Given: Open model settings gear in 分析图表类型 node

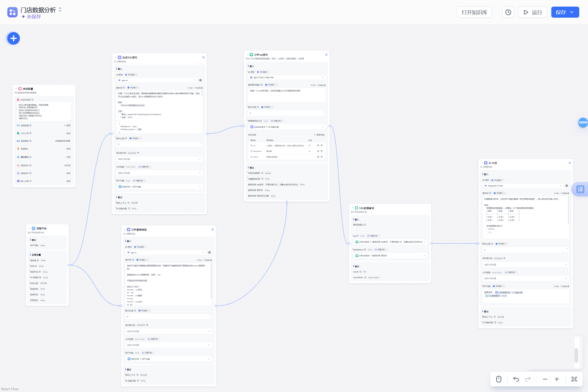Looking at the screenshot, I should tap(209, 253).
